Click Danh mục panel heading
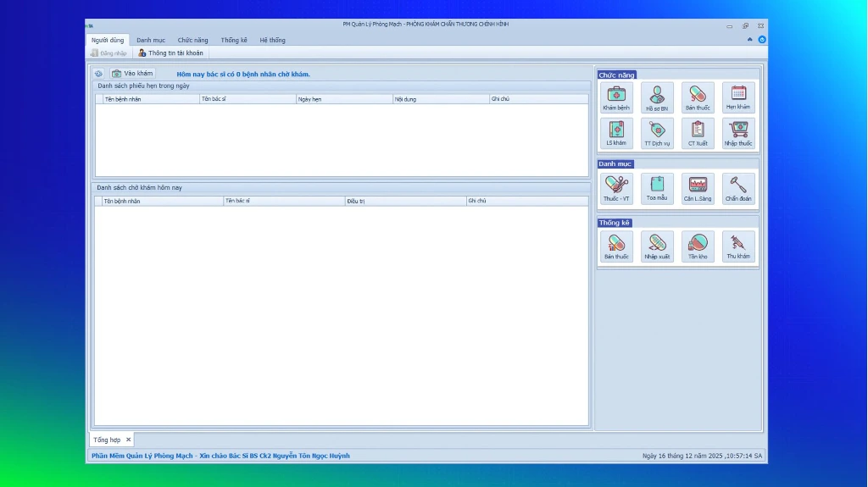868x487 pixels. (615, 163)
